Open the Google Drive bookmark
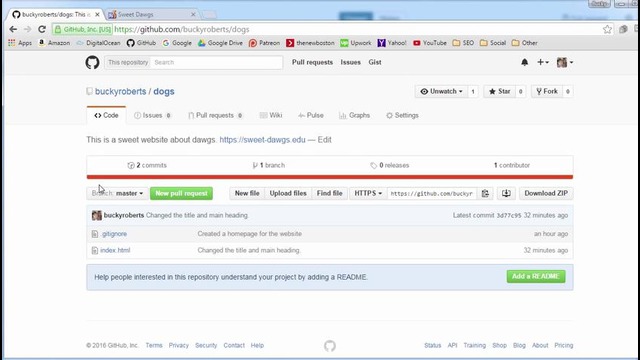 click(220, 43)
